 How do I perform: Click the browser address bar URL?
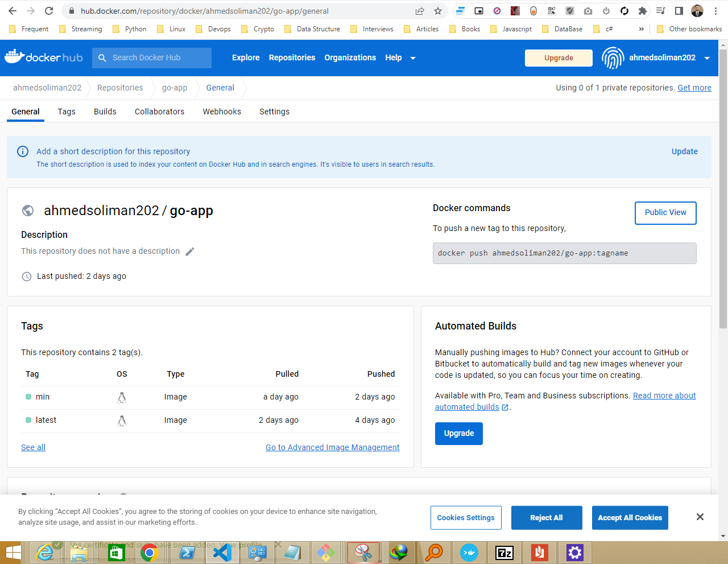coord(205,11)
